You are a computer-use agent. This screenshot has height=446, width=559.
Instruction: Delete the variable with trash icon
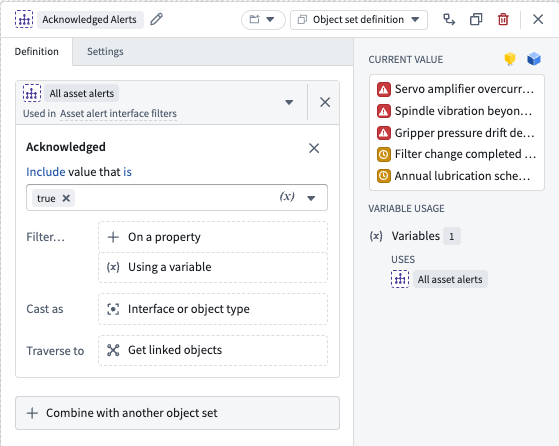pyautogui.click(x=503, y=20)
